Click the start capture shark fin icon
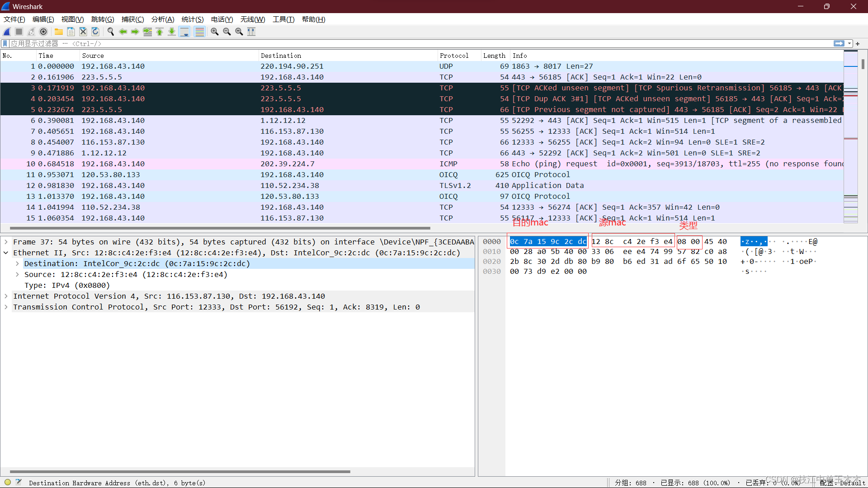The width and height of the screenshot is (868, 488). point(7,32)
